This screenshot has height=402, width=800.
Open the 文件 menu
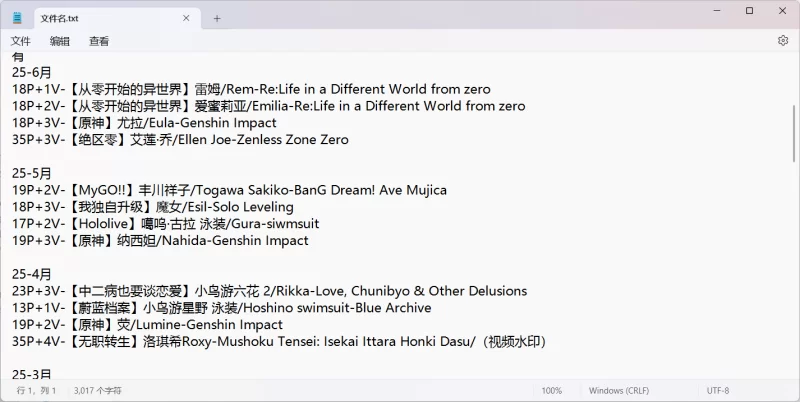(x=21, y=41)
